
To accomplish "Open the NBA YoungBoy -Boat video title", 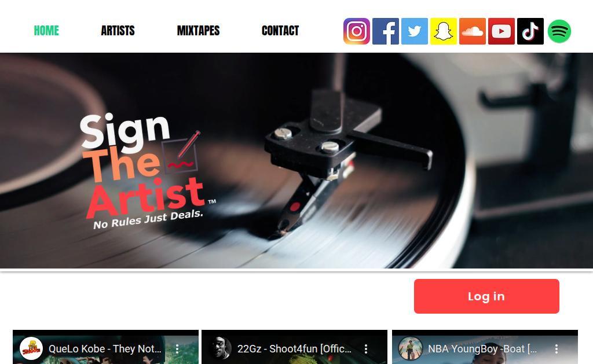I will pos(482,348).
